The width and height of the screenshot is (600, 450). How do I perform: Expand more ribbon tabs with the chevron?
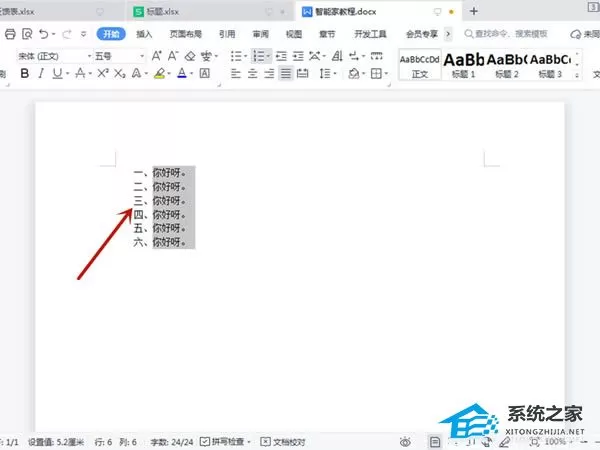click(x=448, y=34)
